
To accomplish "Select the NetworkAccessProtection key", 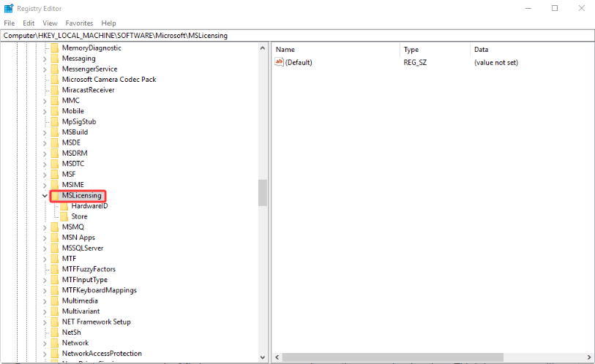I will 101,353.
